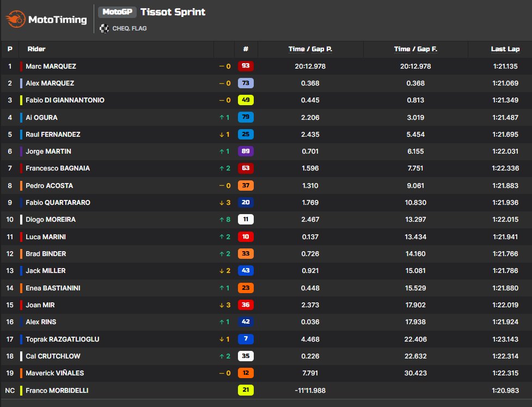This screenshot has height=407, width=532.
Task: Click the number 93 badge for Marc Marquez
Action: (x=246, y=66)
